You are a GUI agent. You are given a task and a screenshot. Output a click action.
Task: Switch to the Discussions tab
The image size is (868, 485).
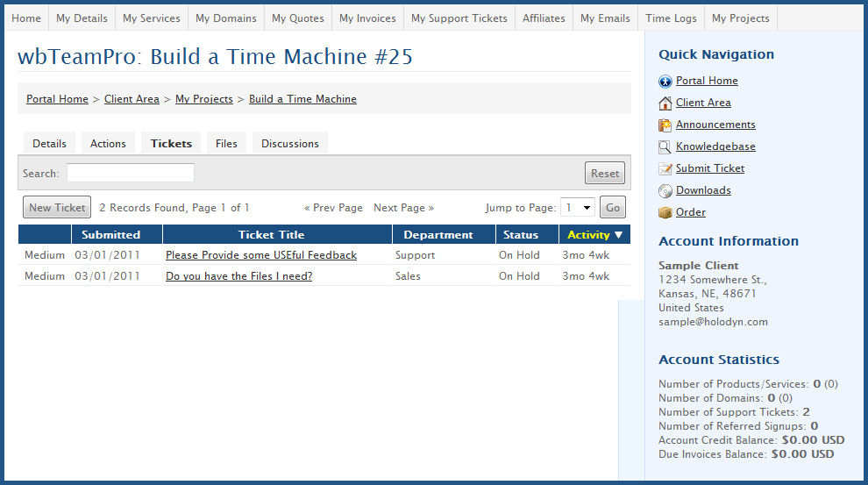(x=289, y=144)
